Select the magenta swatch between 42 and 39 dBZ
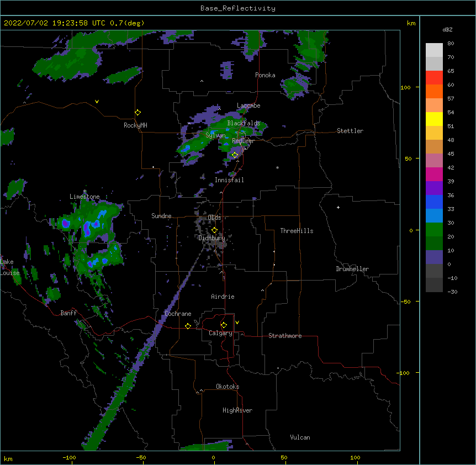The height and width of the screenshot is (465, 476). coord(434,174)
